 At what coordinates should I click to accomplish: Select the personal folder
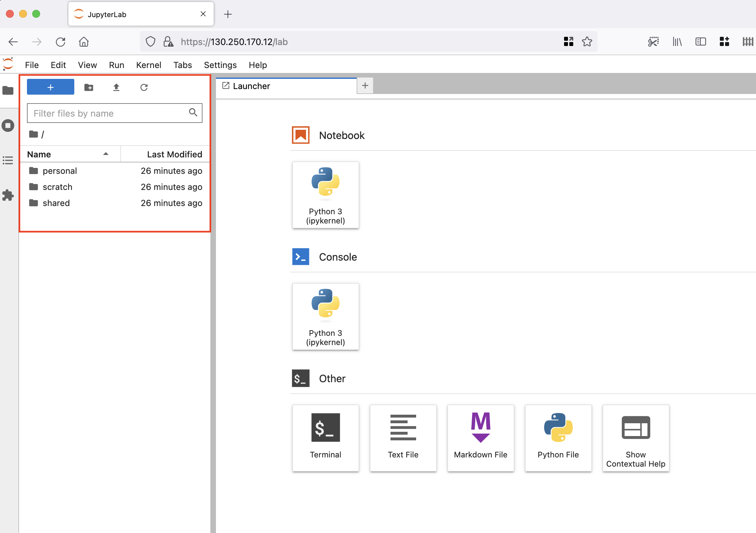115,171
